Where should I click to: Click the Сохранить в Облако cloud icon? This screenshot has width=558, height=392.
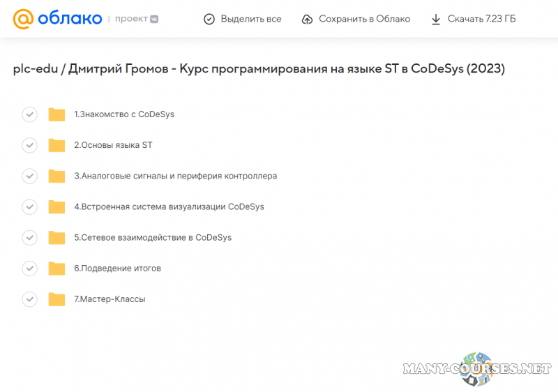pyautogui.click(x=307, y=20)
